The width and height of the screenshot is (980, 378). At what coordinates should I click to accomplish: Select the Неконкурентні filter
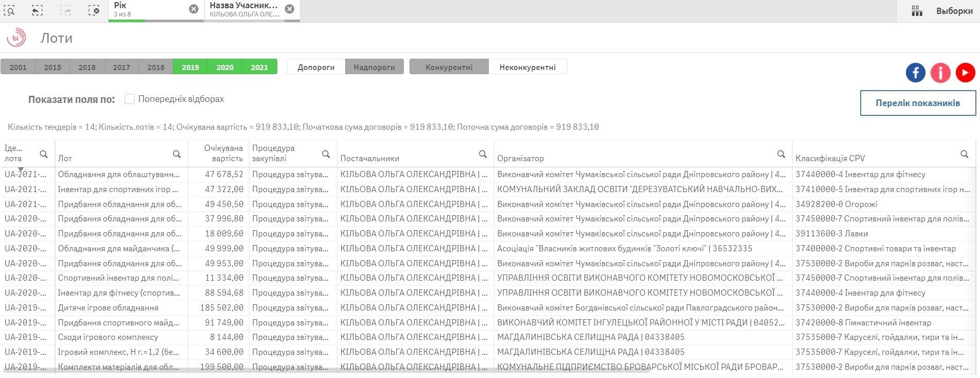tap(527, 67)
